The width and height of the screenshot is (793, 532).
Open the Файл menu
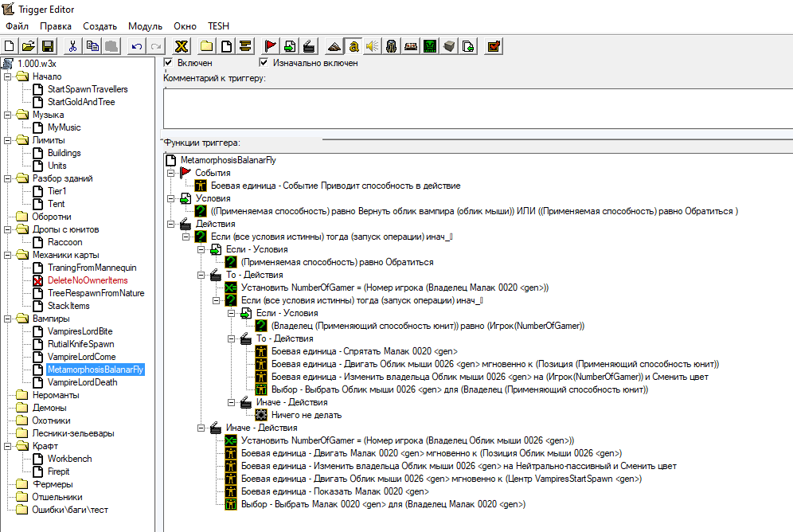click(17, 26)
